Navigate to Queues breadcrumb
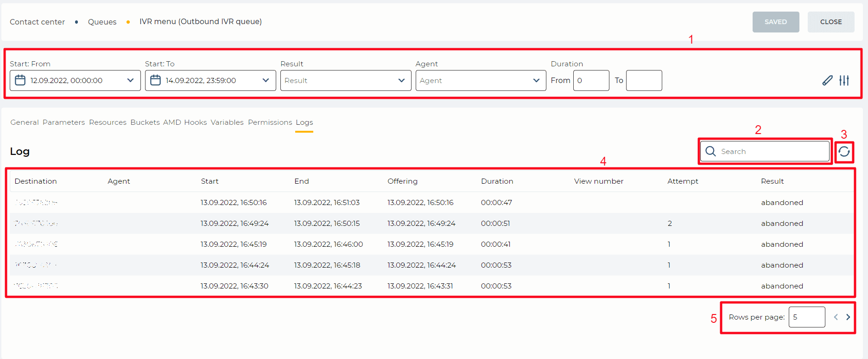868x359 pixels. 102,22
